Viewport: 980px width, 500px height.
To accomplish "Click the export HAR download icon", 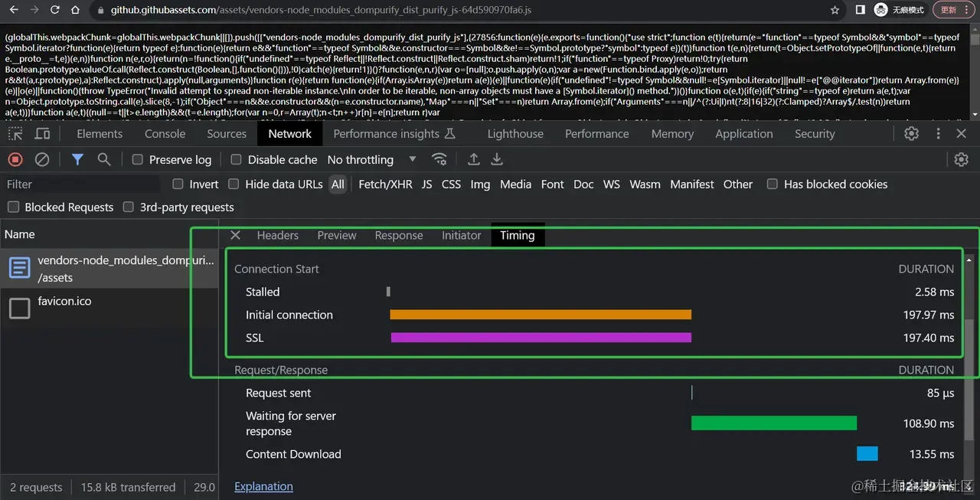I will (x=497, y=159).
